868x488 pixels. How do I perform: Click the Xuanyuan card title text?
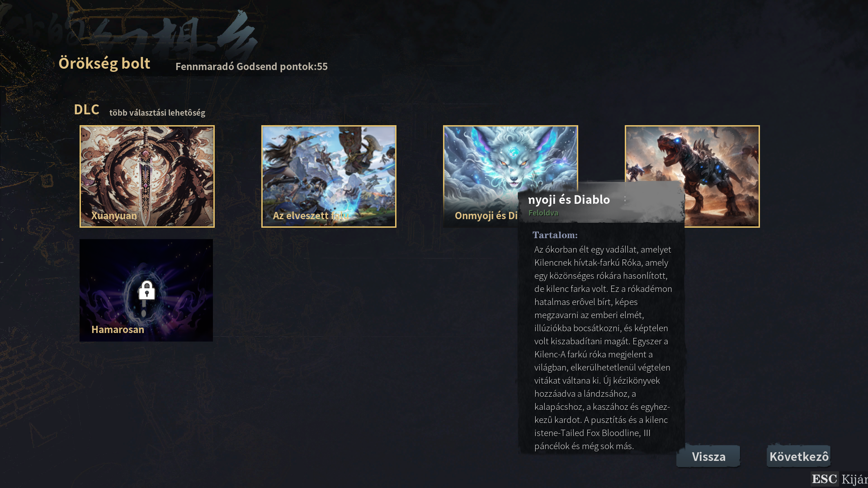114,216
